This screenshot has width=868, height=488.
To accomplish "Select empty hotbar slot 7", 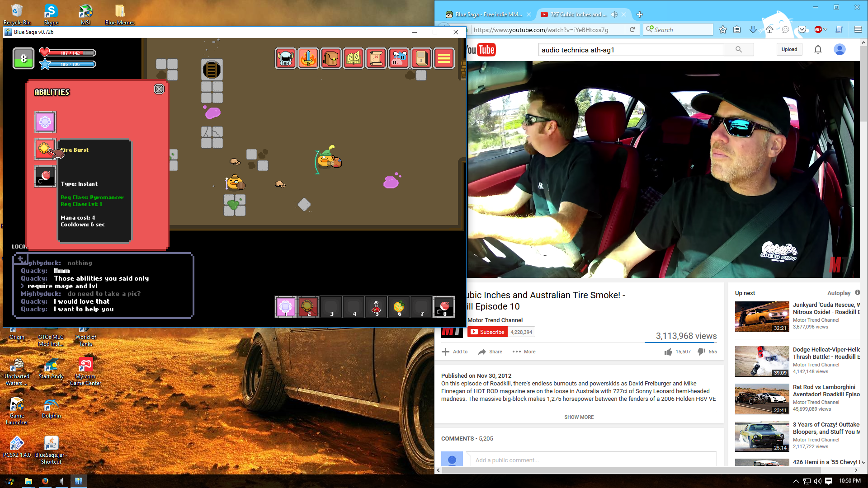I will [x=421, y=307].
